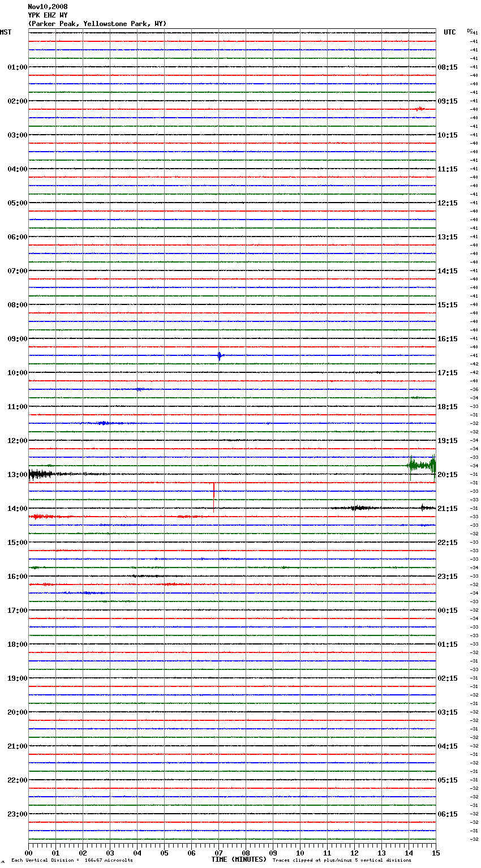Viewport: 481px width, 868px height.
Task: Select the 13:00 MST time label
Action: (x=18, y=475)
